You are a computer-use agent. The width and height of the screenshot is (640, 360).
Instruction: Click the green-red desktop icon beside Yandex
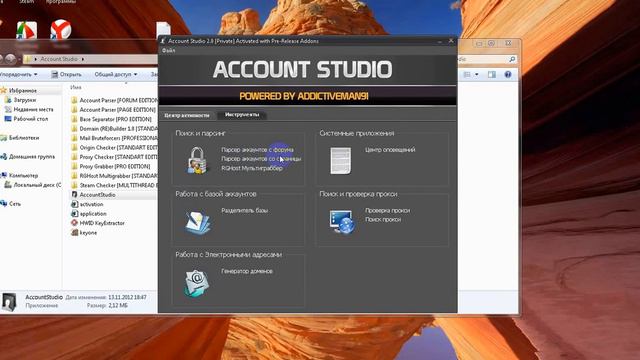coord(27,30)
